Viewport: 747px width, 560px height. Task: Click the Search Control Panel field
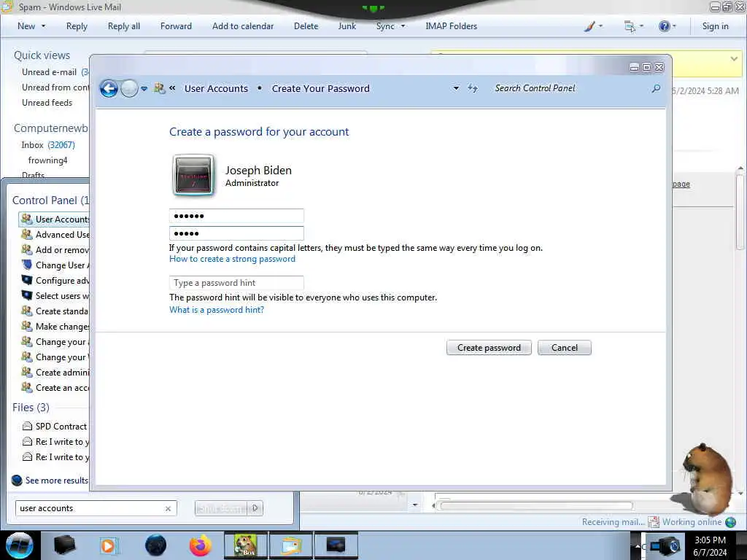(x=570, y=88)
